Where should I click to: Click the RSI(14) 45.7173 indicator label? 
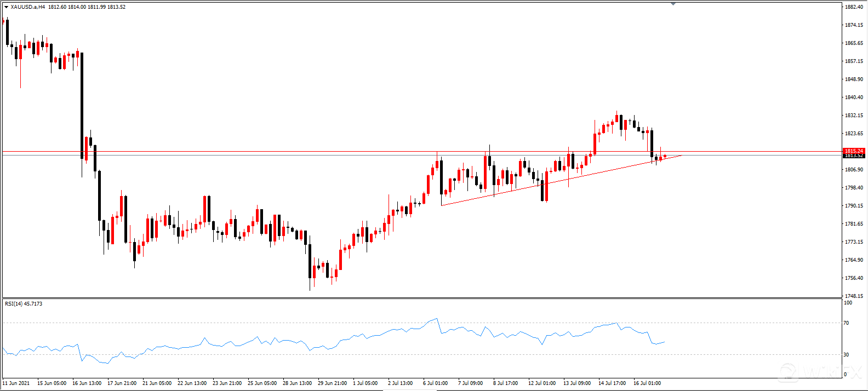24,304
